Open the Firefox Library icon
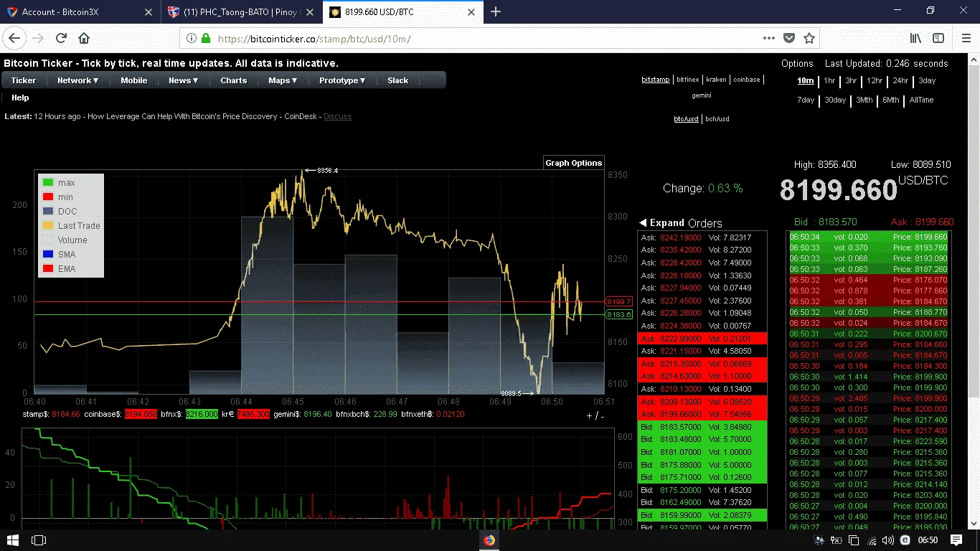This screenshot has height=551, width=980. (916, 39)
